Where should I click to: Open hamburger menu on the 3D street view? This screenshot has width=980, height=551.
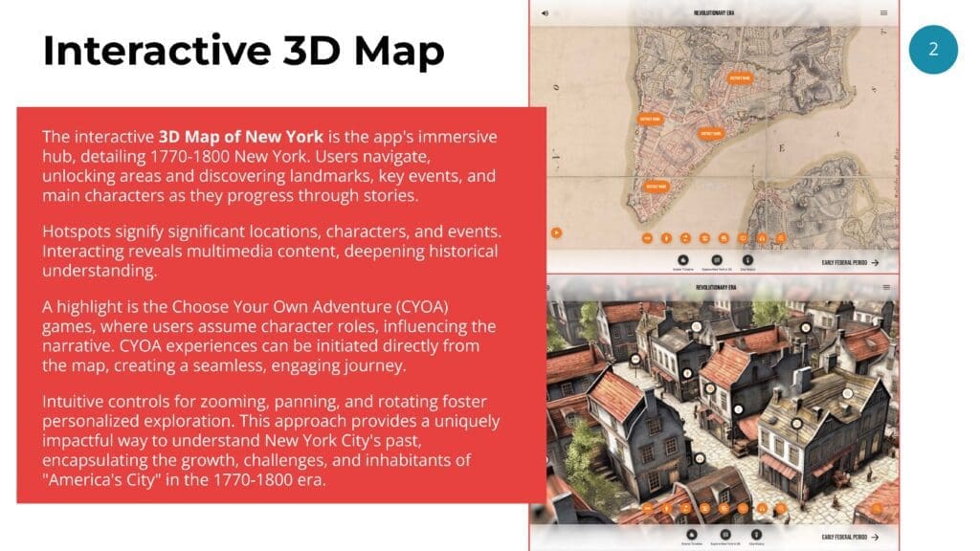click(x=886, y=287)
